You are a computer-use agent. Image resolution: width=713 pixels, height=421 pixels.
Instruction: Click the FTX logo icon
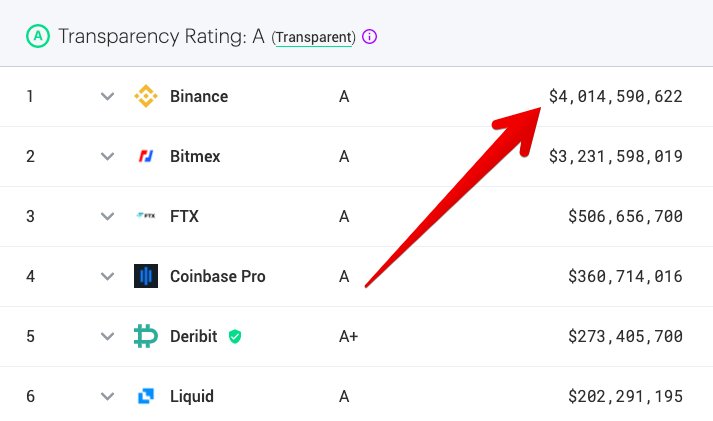(146, 216)
